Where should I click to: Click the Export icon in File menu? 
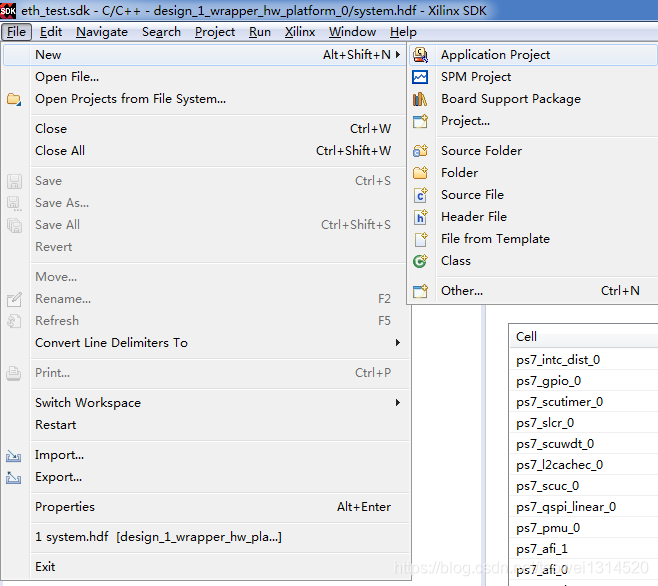(x=14, y=477)
